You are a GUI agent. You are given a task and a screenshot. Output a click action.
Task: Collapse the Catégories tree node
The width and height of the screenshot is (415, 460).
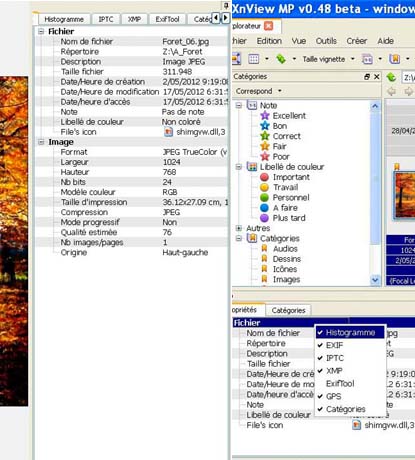pyautogui.click(x=239, y=238)
